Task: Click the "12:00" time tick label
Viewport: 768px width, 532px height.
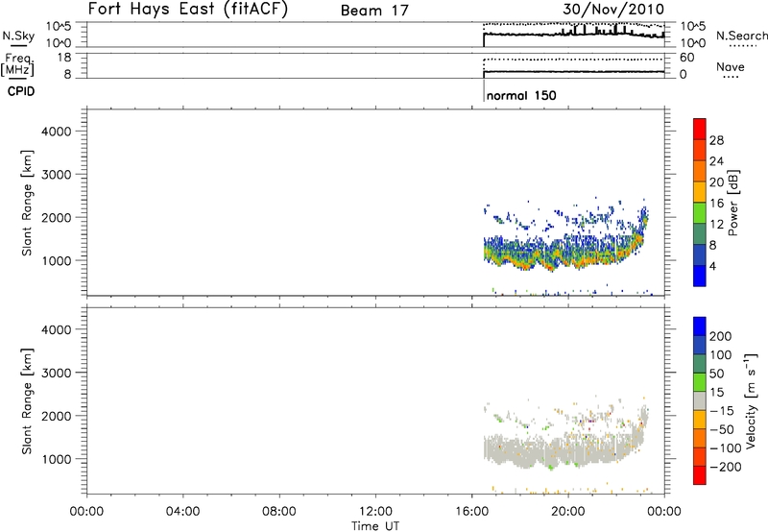Action: pyautogui.click(x=375, y=512)
